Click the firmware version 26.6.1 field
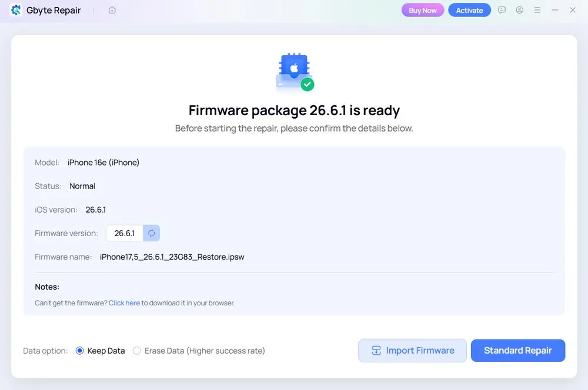Screen dimensions: 588x390 coord(125,233)
